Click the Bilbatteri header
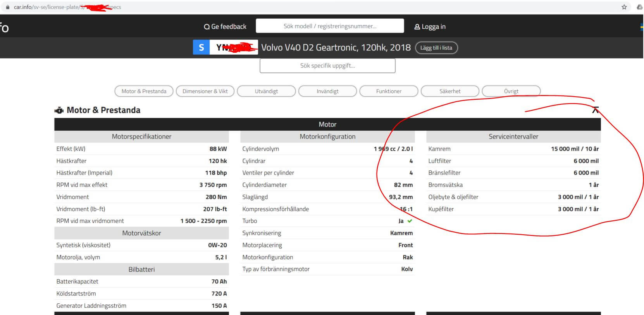 tap(141, 269)
